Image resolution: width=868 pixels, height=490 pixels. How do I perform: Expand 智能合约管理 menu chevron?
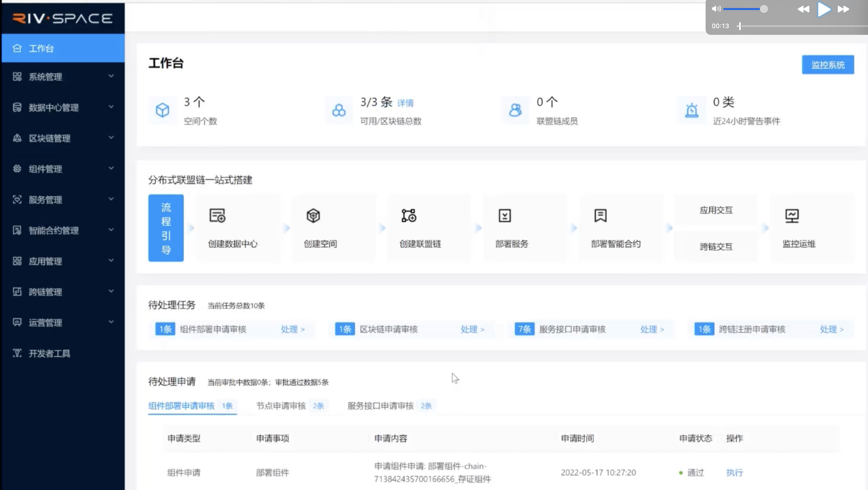tap(111, 230)
